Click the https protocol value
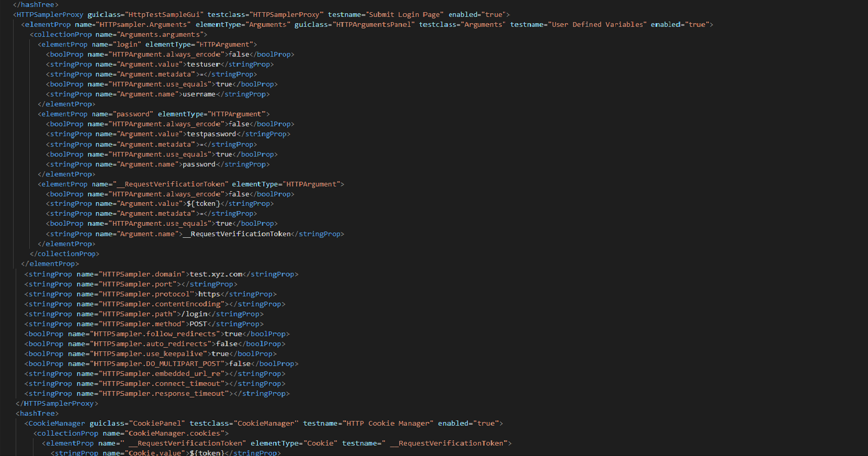The width and height of the screenshot is (868, 456). coord(209,294)
